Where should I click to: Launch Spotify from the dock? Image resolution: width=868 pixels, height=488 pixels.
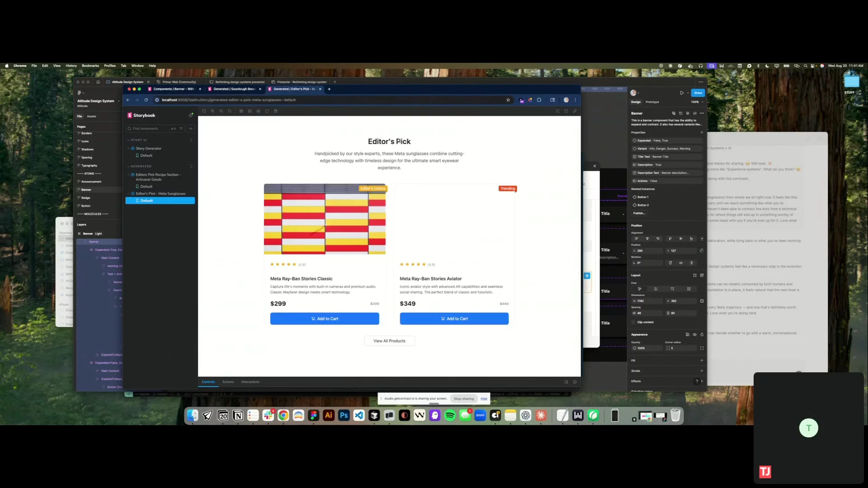pos(450,416)
